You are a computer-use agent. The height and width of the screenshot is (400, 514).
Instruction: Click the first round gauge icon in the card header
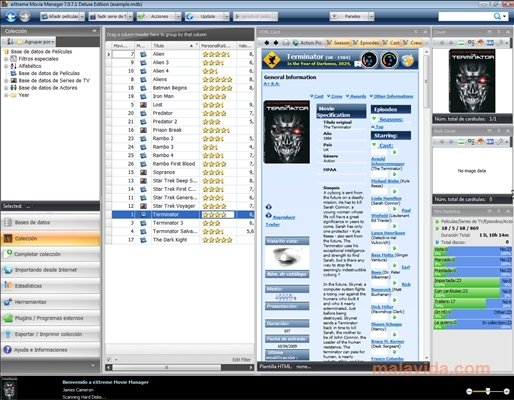click(369, 60)
